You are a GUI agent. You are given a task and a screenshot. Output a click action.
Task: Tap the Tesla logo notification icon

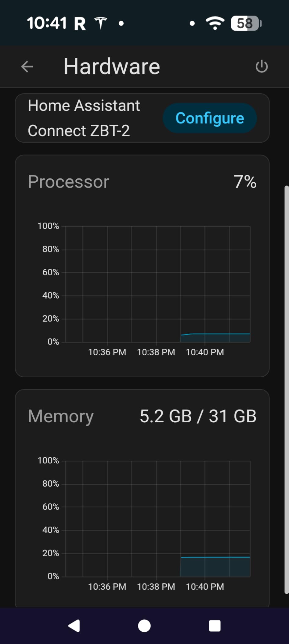(x=100, y=23)
